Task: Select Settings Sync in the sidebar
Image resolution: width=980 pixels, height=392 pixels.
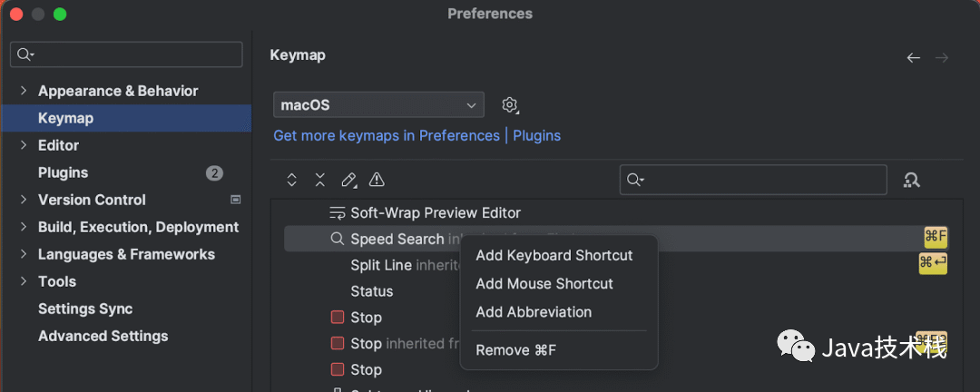Action: point(126,309)
